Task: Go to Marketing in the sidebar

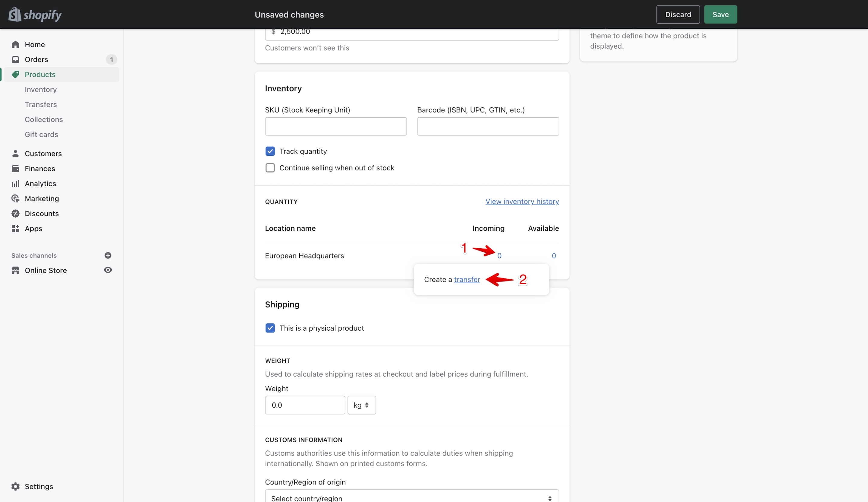Action: point(42,199)
